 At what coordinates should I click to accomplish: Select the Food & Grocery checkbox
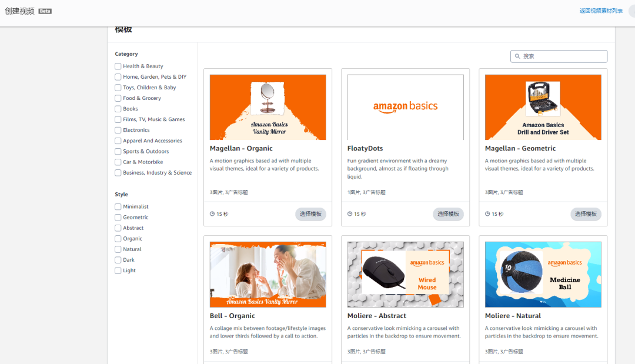coord(118,98)
